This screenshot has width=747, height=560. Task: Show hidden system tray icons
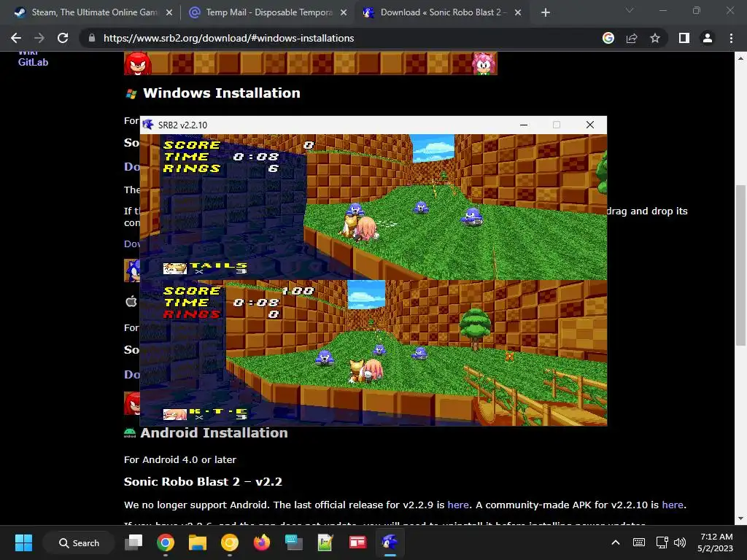[x=616, y=542]
